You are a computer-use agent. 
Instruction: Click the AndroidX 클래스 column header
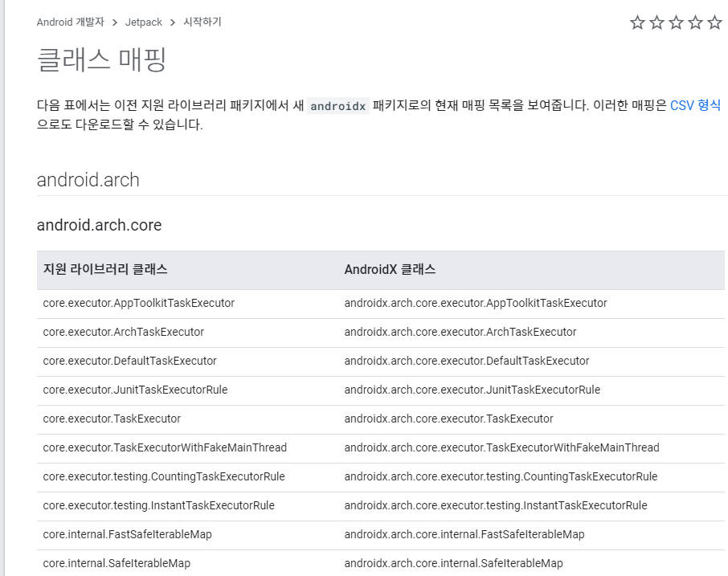tap(390, 269)
